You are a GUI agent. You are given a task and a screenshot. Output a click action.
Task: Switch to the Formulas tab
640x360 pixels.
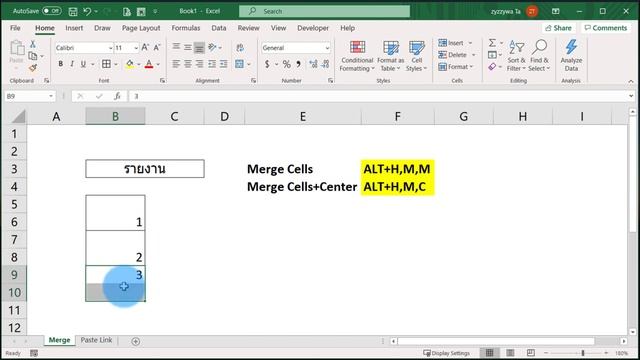[186, 28]
